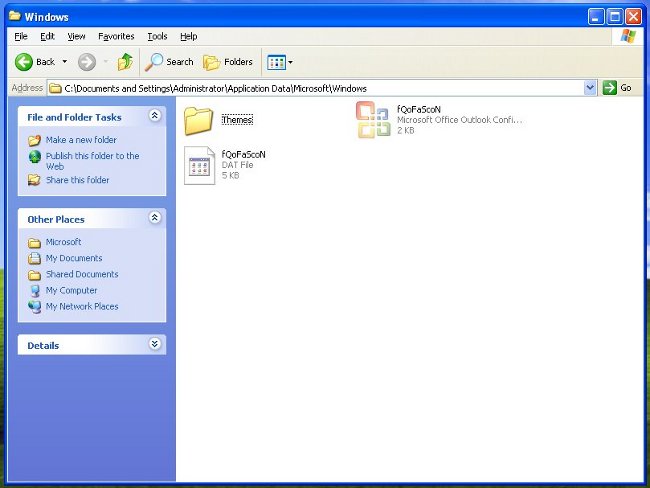
Task: Click the Forward navigation arrow icon
Action: (87, 62)
